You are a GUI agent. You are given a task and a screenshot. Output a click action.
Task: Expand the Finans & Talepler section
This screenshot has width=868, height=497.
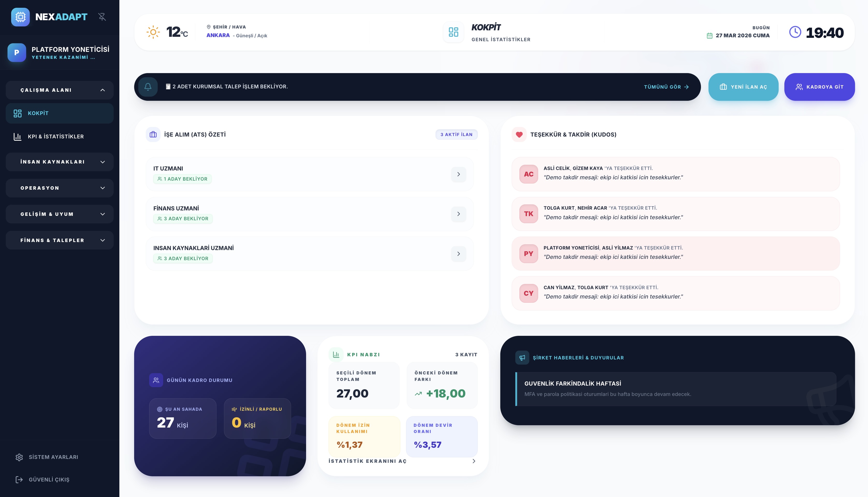coord(59,240)
